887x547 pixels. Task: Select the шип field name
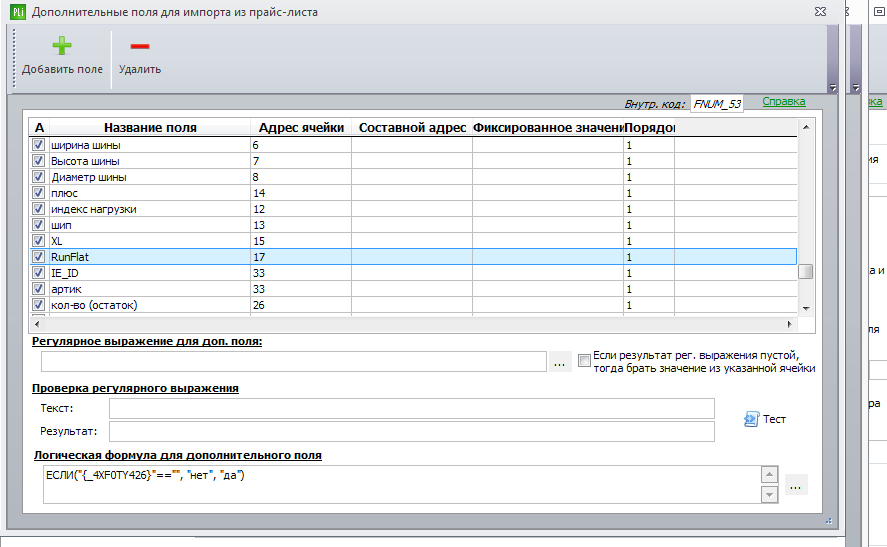[x=61, y=225]
